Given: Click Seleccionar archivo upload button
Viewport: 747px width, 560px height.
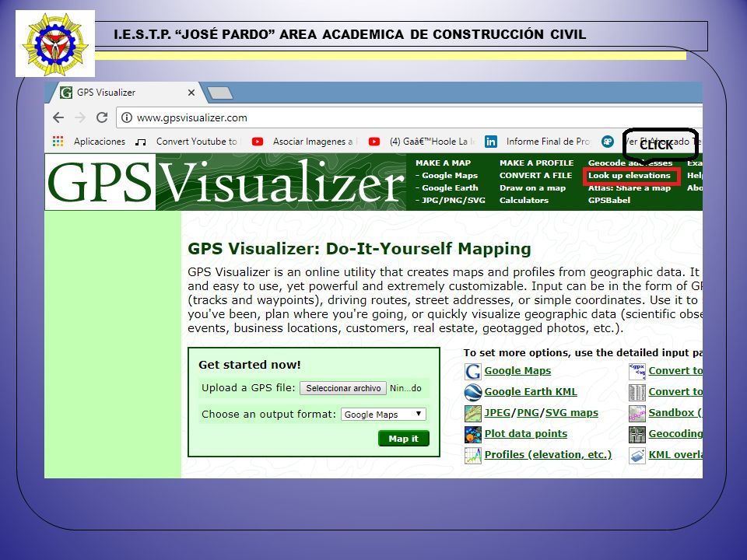Looking at the screenshot, I should pyautogui.click(x=343, y=388).
